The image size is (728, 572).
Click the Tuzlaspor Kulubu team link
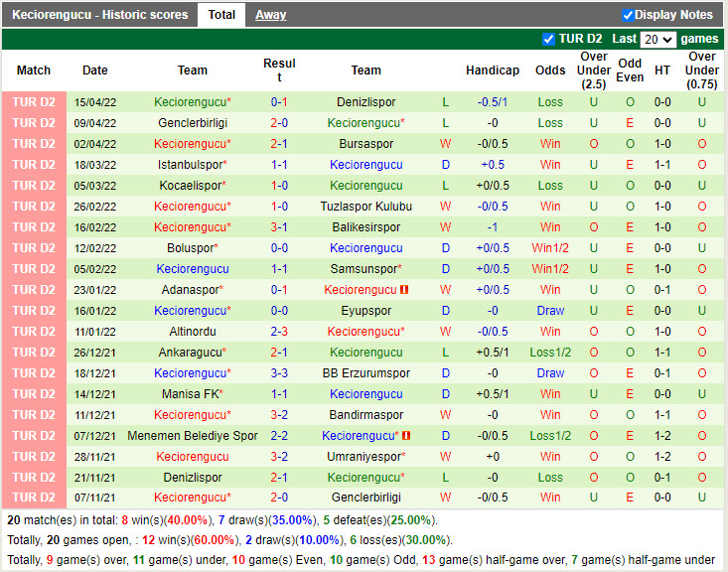365,207
